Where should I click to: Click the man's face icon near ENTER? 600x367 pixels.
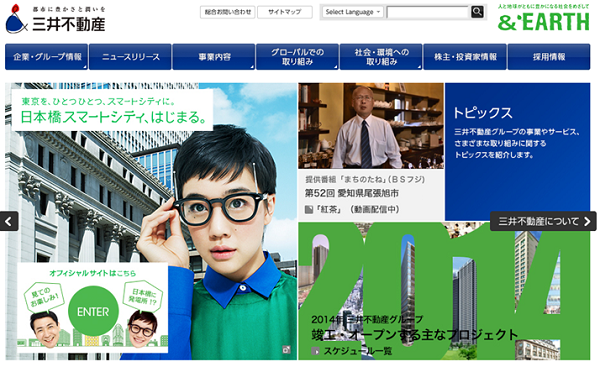pyautogui.click(x=44, y=328)
